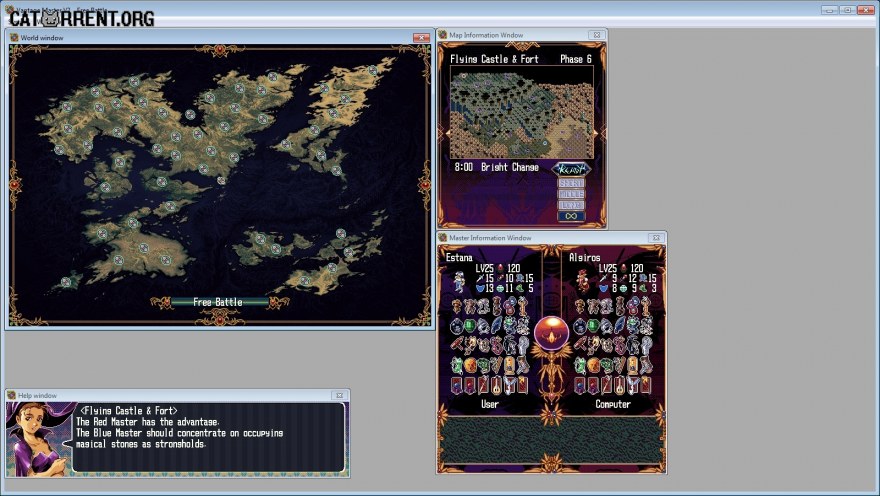This screenshot has height=496, width=880.
Task: Select Estana's green gem monster icon
Action: [x=470, y=326]
